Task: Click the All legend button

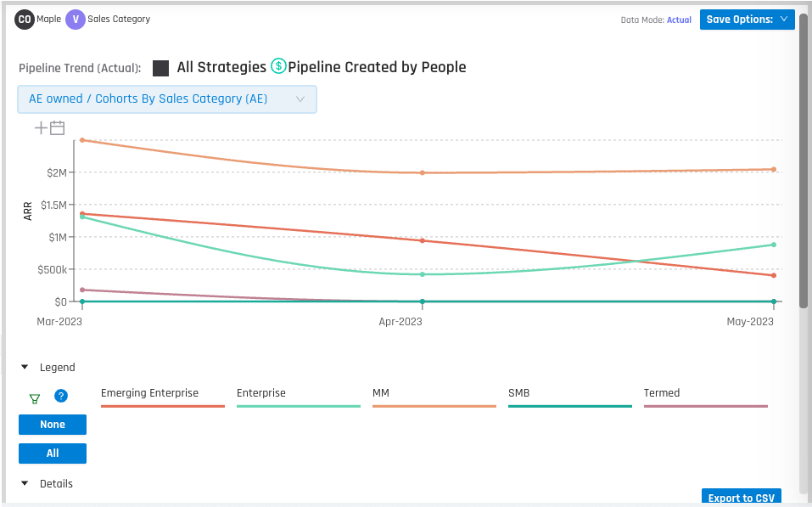Action: click(x=53, y=453)
